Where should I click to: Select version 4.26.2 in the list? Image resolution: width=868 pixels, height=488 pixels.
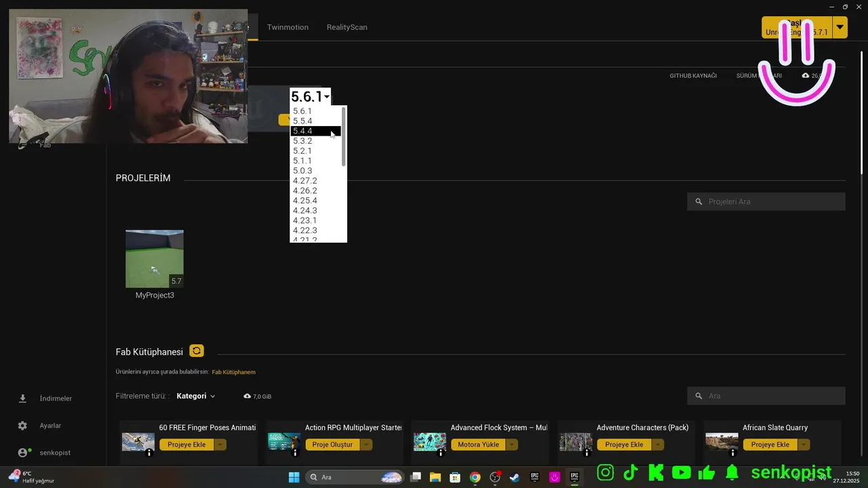click(316, 190)
